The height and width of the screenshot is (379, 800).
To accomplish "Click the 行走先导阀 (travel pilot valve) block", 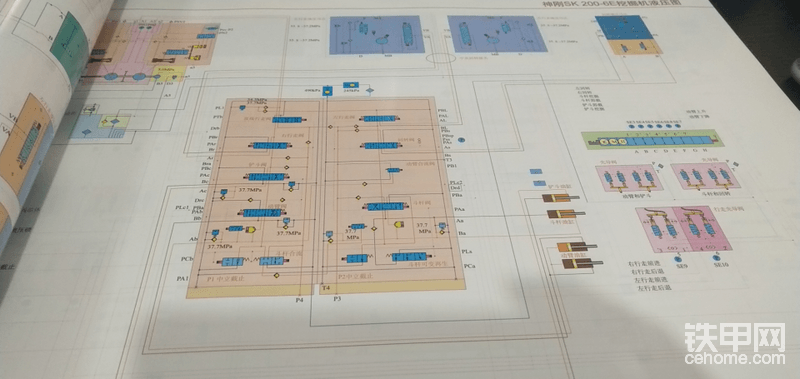I will click(683, 229).
